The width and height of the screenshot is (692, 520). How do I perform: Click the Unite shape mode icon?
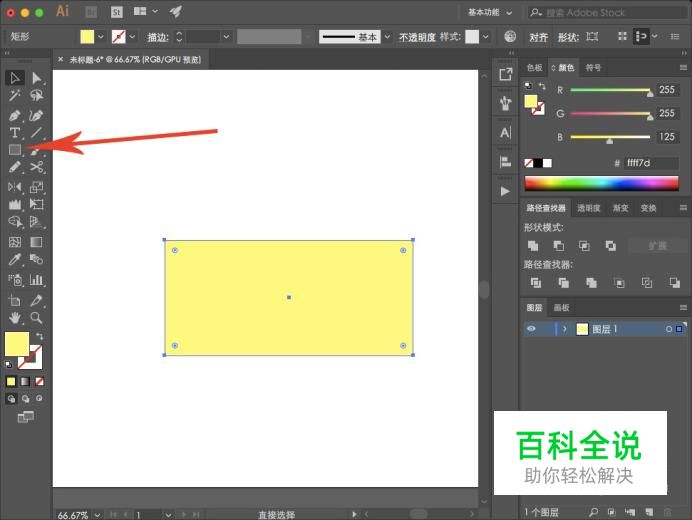(x=534, y=245)
